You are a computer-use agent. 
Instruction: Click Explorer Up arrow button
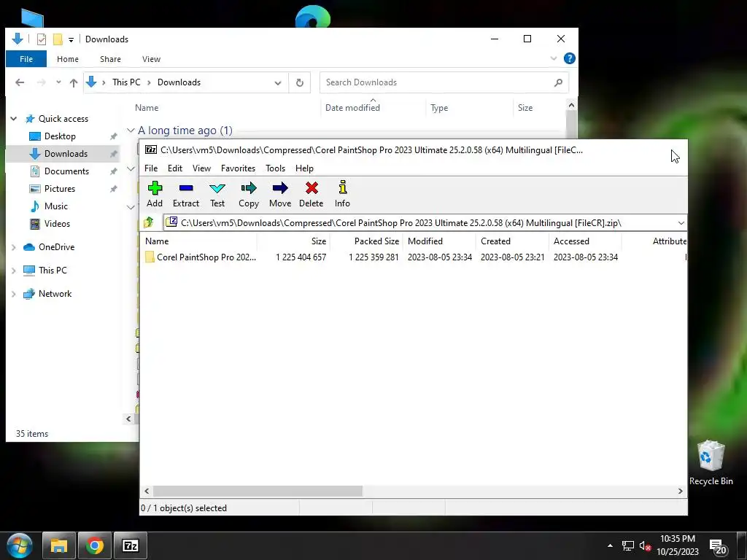pos(74,82)
